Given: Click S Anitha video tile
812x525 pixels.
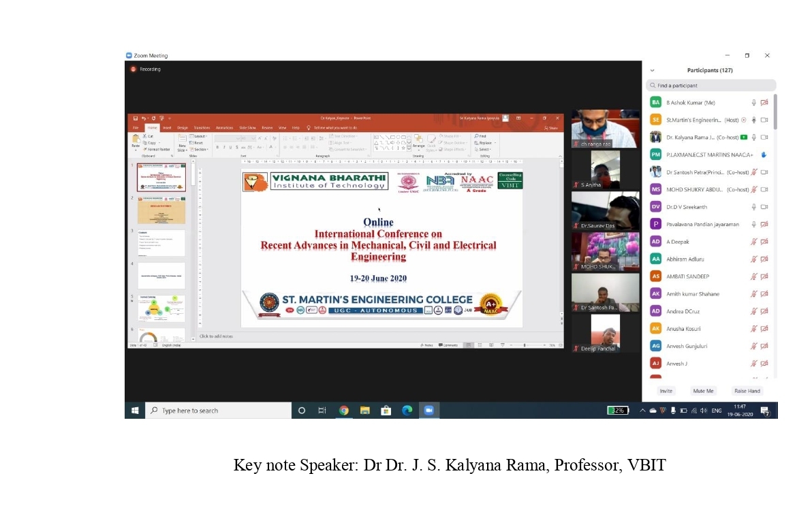Looking at the screenshot, I should pyautogui.click(x=605, y=170).
